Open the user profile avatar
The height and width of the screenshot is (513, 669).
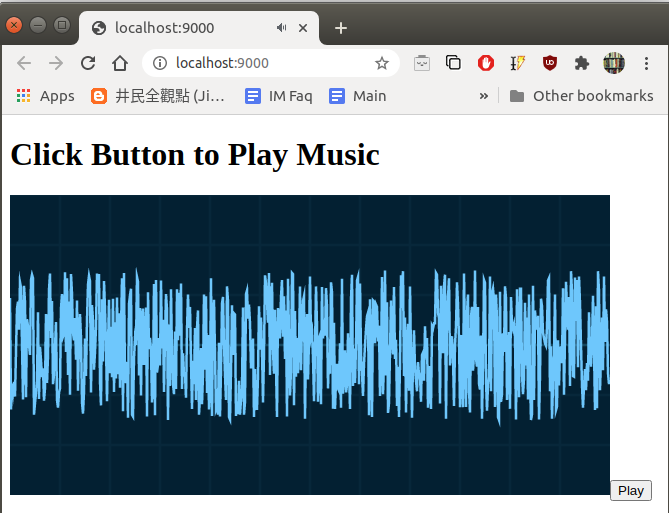(x=614, y=63)
